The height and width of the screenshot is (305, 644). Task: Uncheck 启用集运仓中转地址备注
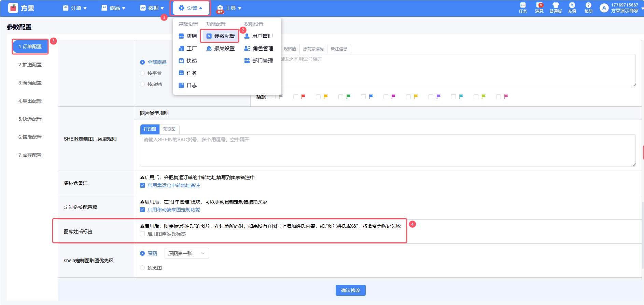(142, 186)
